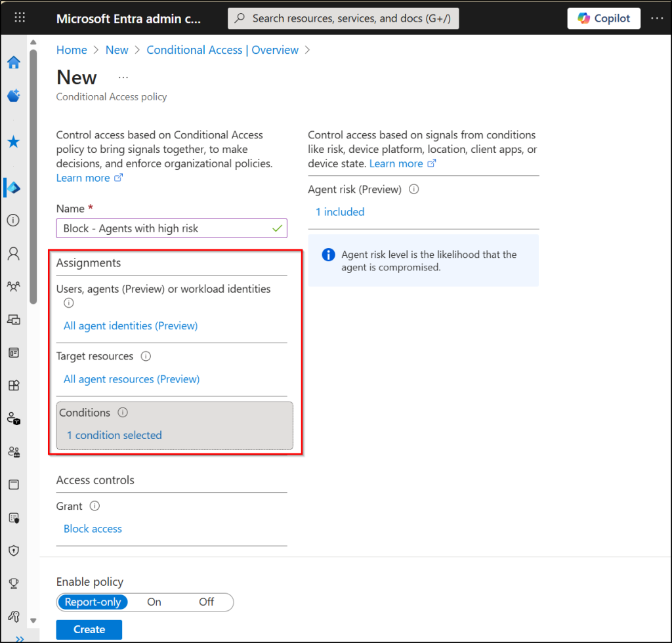Click the highlighted Protection sidebar icon
The width and height of the screenshot is (672, 643).
14,187
